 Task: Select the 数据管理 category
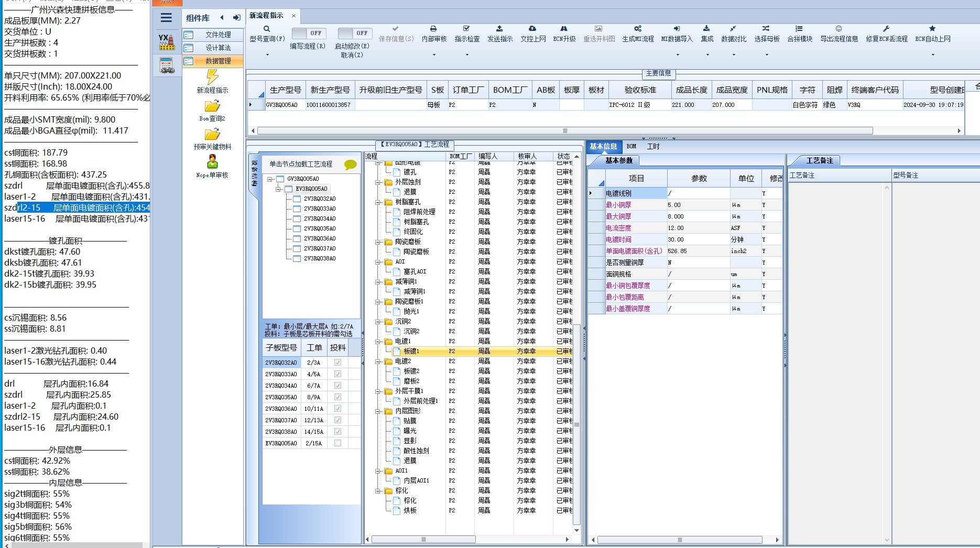pos(213,61)
